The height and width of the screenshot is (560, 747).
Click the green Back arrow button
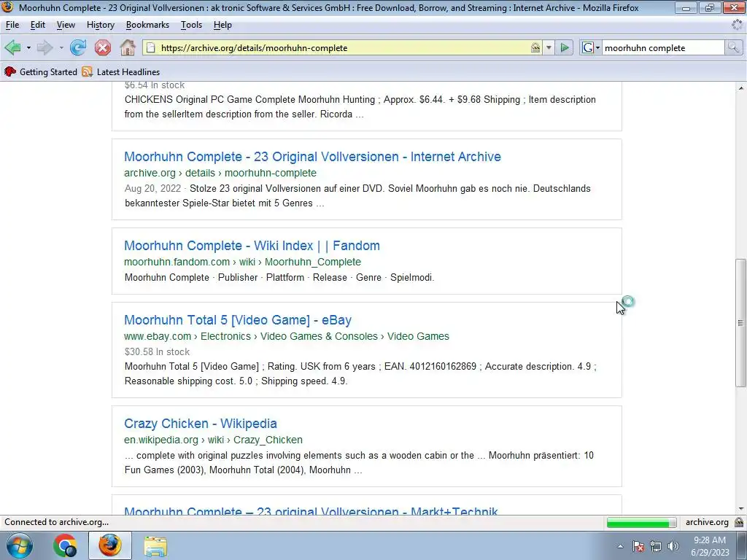13,47
